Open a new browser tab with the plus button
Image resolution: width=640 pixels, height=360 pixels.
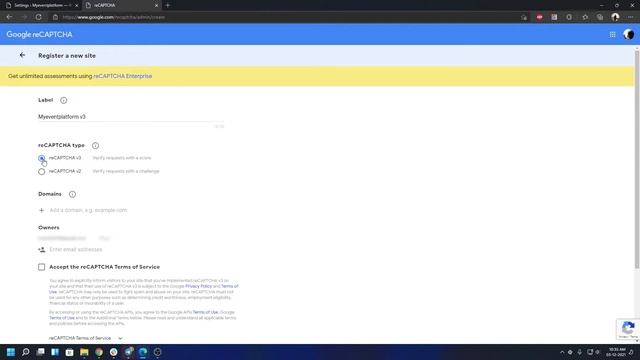[x=168, y=5]
